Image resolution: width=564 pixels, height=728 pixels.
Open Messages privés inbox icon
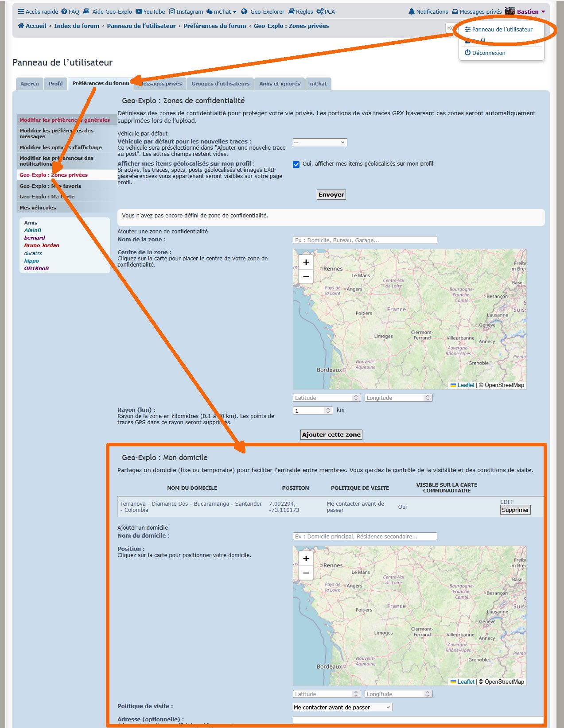point(455,12)
